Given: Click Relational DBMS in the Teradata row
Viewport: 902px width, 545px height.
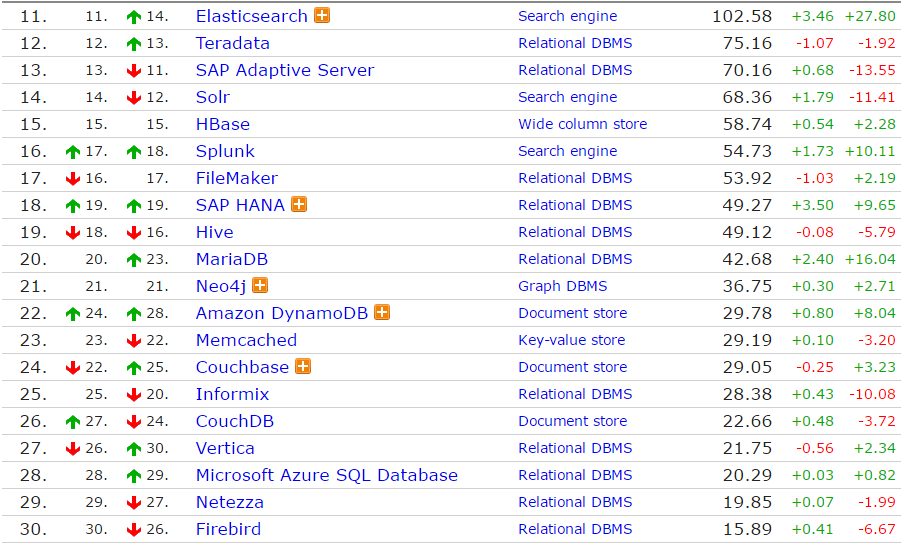Looking at the screenshot, I should tap(575, 43).
